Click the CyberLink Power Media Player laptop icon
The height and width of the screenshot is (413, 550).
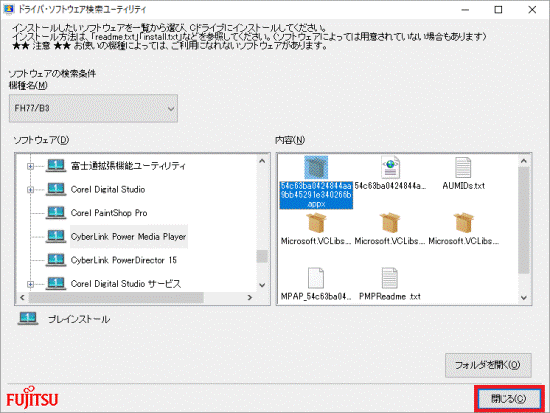click(56, 236)
